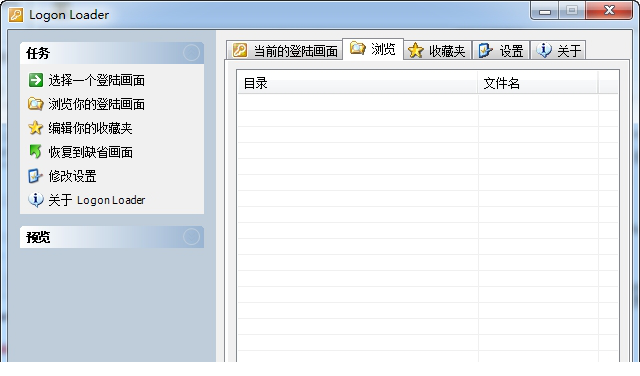The height and width of the screenshot is (376, 640).
Task: Click the info icon beside 关于 Logon Loader
Action: [36, 200]
